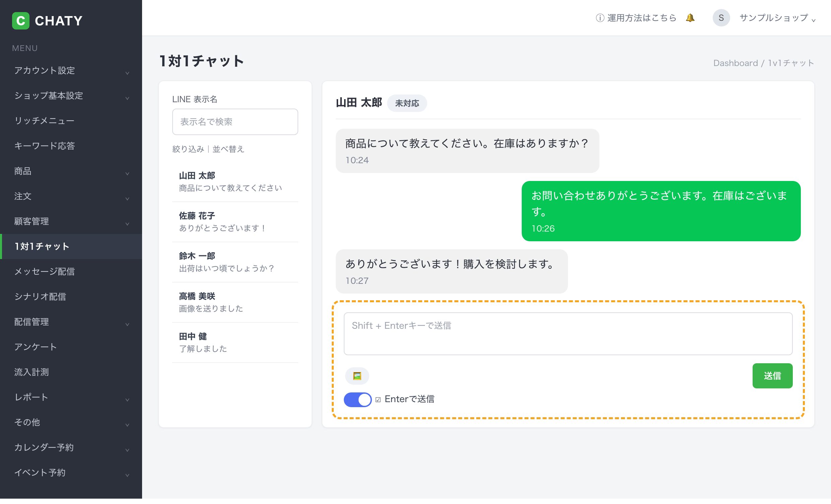Open 流入計測 in sidebar
Viewport: 831px width, 504px height.
coord(71,372)
